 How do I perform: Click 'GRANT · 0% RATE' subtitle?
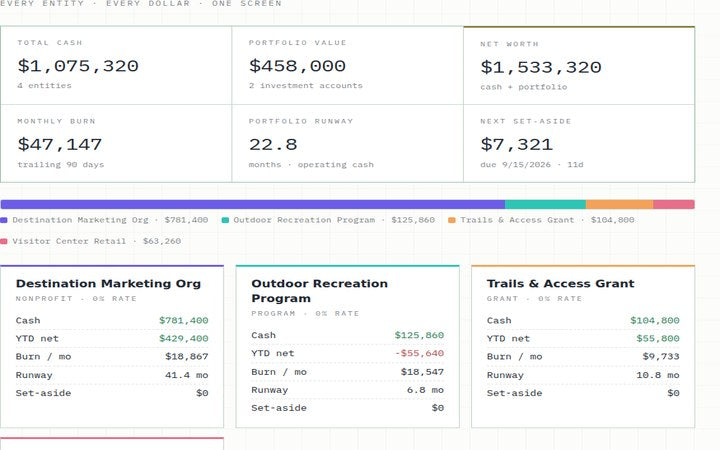coord(534,298)
